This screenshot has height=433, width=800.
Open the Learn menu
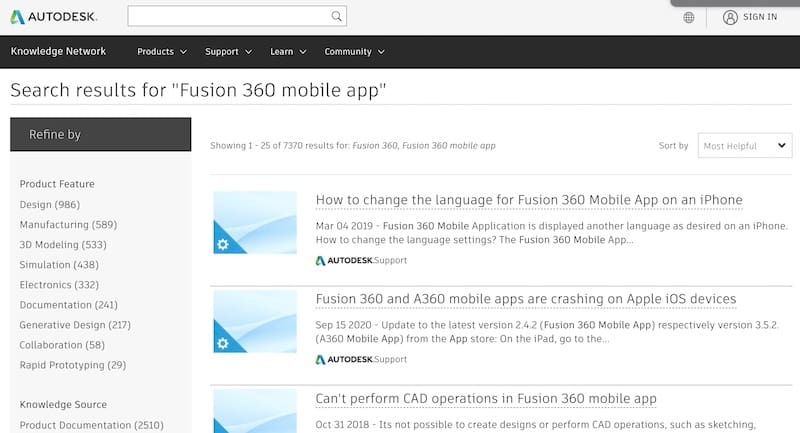(288, 52)
